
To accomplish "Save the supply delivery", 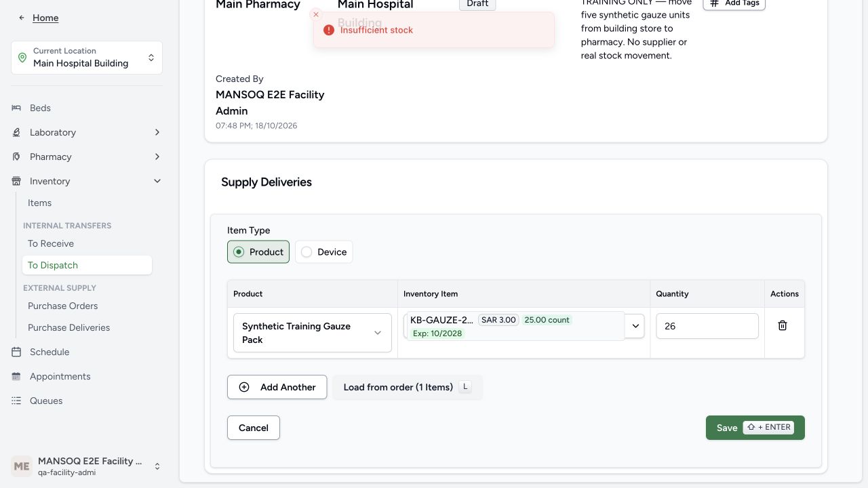I will pos(755,428).
